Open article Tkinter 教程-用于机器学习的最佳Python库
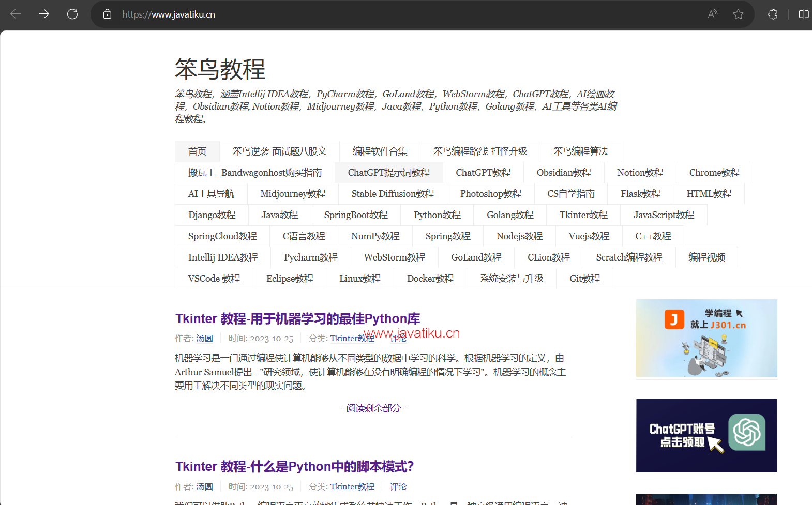Viewport: 812px width, 505px height. (x=297, y=318)
